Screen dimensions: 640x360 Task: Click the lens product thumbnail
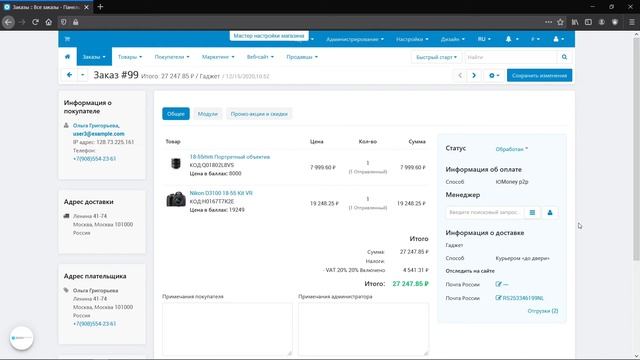(176, 164)
